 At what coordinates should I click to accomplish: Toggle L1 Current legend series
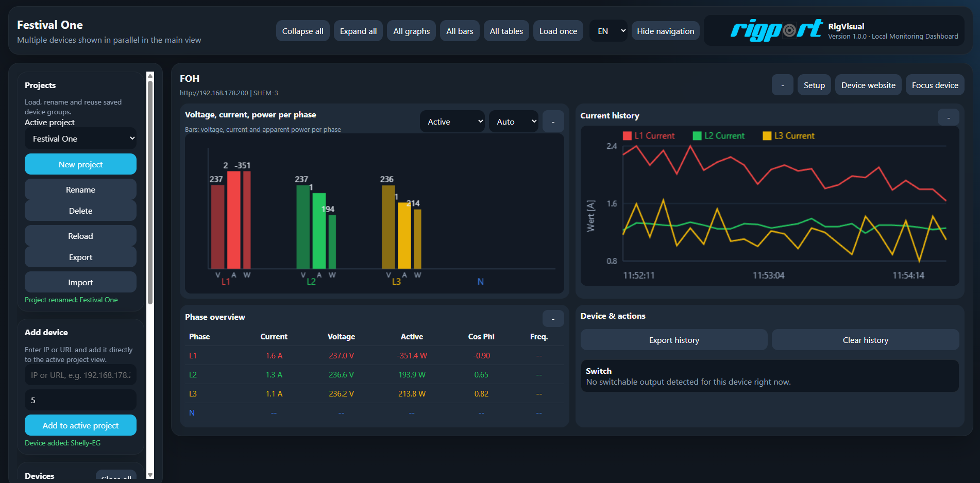point(649,136)
